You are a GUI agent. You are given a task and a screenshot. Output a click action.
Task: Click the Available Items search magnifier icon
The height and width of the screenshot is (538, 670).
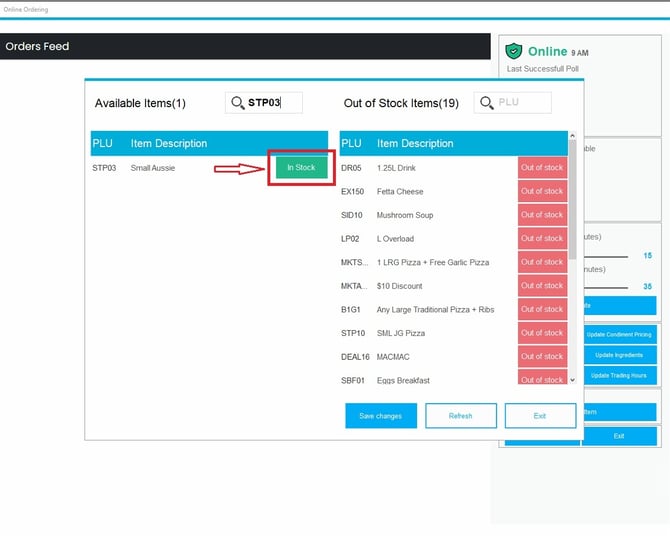pyautogui.click(x=238, y=103)
